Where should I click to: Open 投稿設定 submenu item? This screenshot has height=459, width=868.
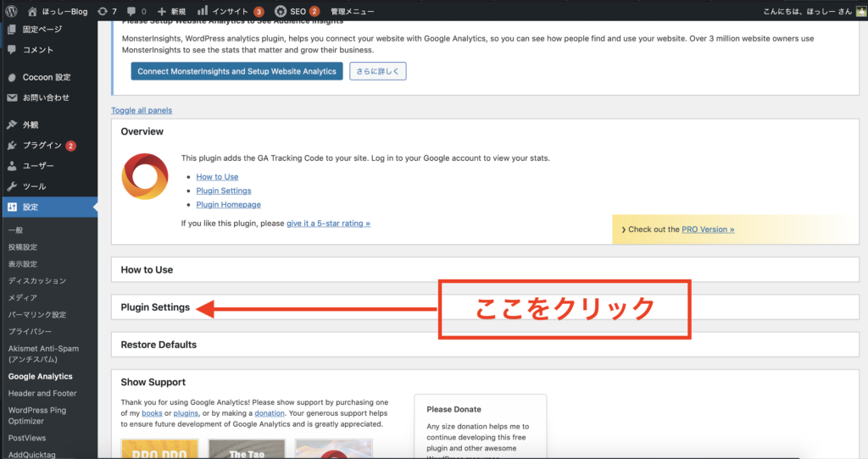coord(23,247)
